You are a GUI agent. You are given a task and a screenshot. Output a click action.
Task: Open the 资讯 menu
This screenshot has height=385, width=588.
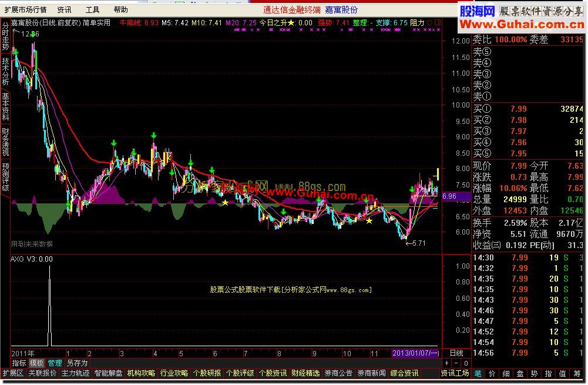click(64, 10)
